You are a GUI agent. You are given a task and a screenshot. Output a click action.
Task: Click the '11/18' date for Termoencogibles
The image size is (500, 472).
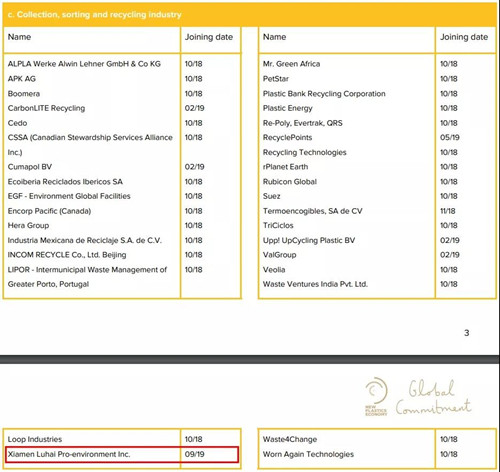pyautogui.click(x=448, y=211)
